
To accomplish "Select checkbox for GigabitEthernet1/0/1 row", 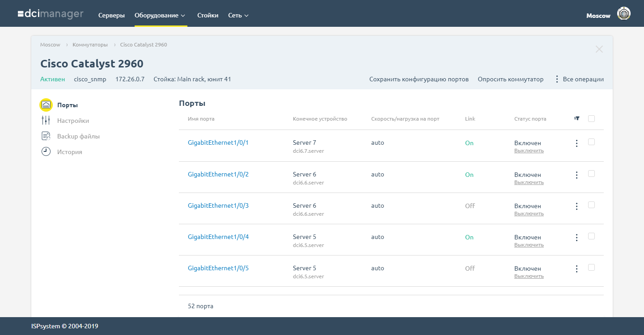I will (591, 142).
